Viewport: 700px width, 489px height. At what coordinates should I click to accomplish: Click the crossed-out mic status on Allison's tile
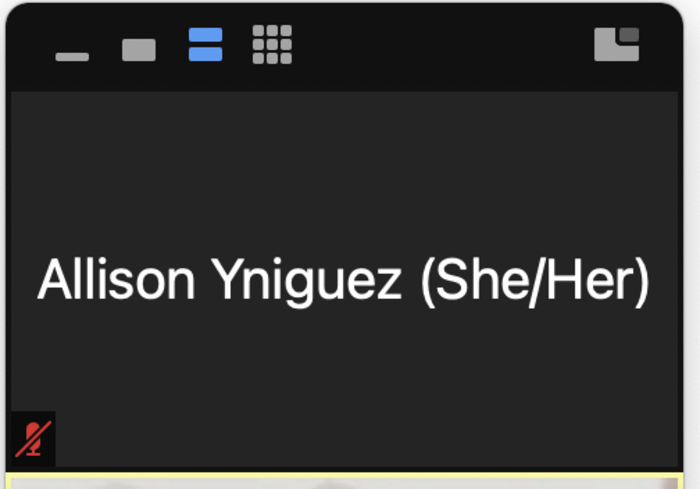click(x=34, y=438)
